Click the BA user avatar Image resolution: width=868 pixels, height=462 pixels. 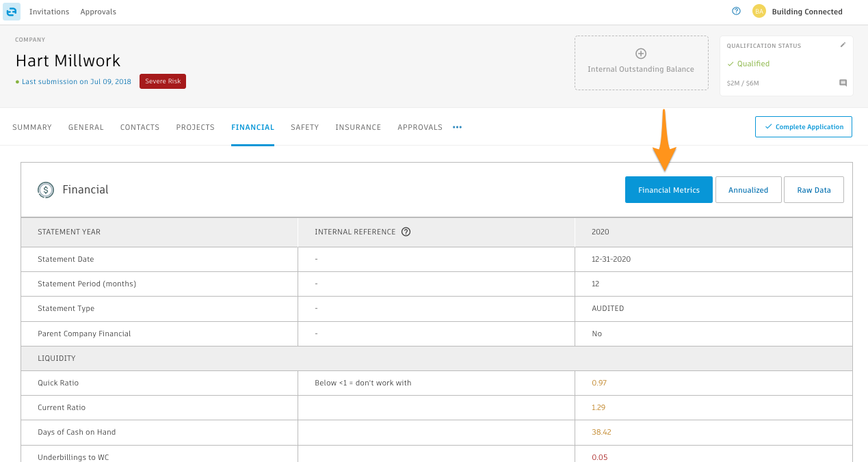point(759,12)
